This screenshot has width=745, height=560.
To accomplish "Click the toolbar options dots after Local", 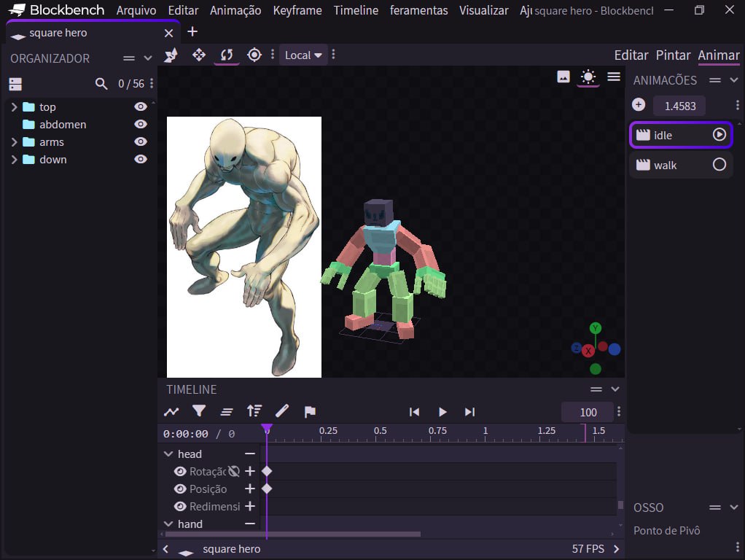I will click(333, 55).
